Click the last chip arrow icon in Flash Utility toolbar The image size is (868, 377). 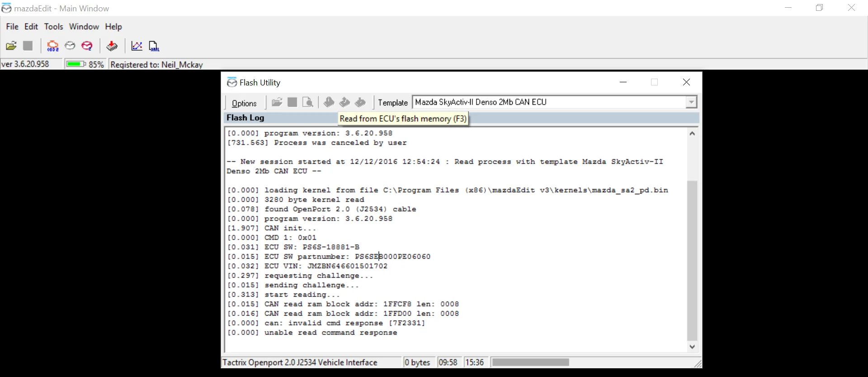click(x=360, y=102)
